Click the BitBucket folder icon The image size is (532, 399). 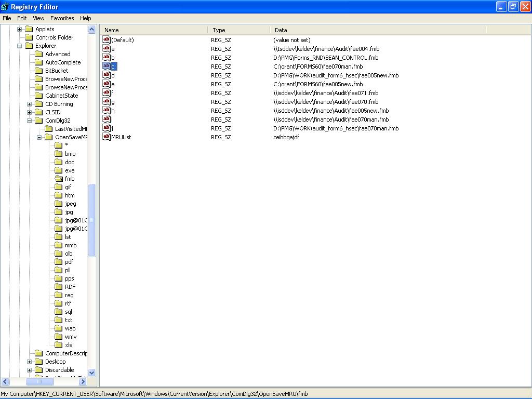(x=38, y=71)
